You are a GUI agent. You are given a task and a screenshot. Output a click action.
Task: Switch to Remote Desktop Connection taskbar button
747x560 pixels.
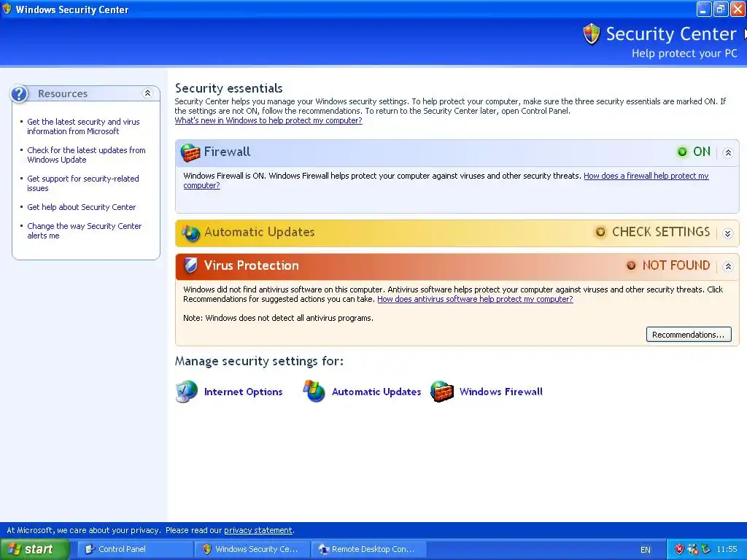tap(369, 549)
